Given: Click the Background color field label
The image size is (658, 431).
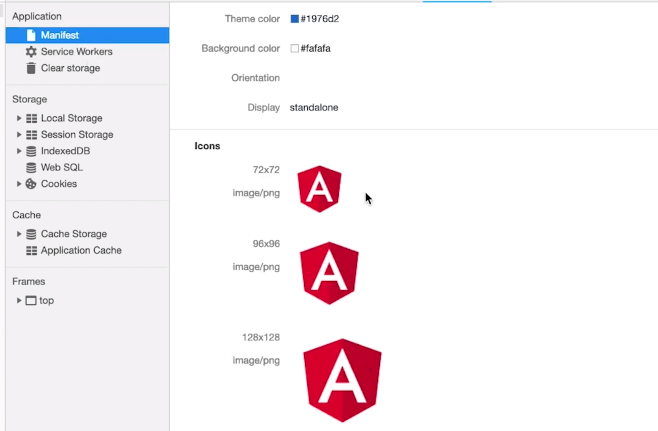Looking at the screenshot, I should tap(240, 48).
